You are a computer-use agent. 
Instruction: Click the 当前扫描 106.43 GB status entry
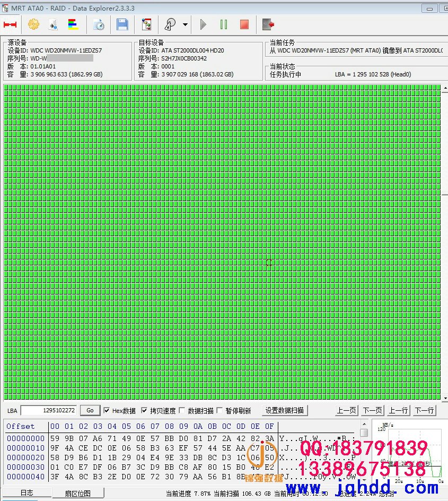[242, 494]
